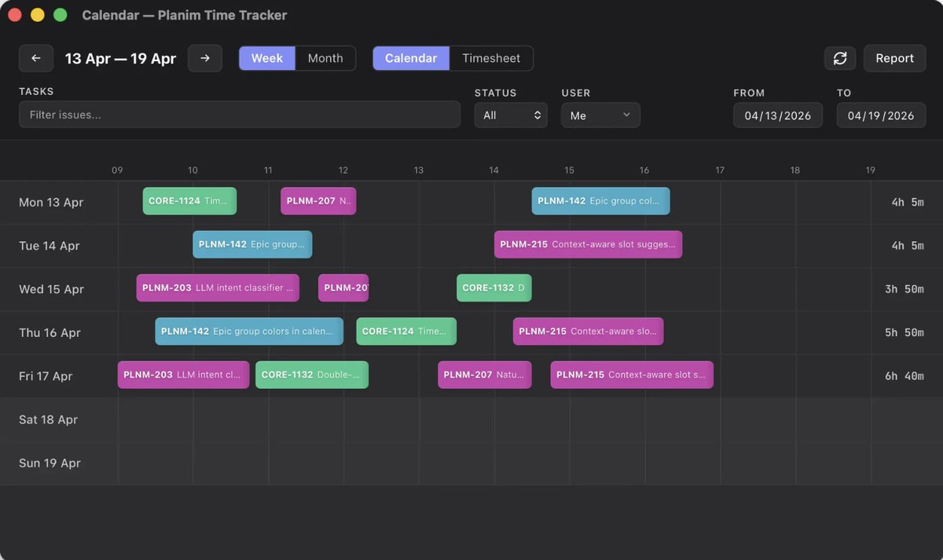Screen dimensions: 943x560
Task: Switch to Week view
Action: [x=267, y=58]
